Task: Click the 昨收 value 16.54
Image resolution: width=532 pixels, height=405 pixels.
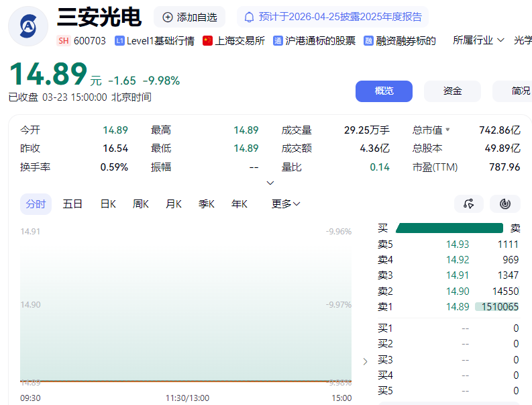Action: [x=115, y=148]
